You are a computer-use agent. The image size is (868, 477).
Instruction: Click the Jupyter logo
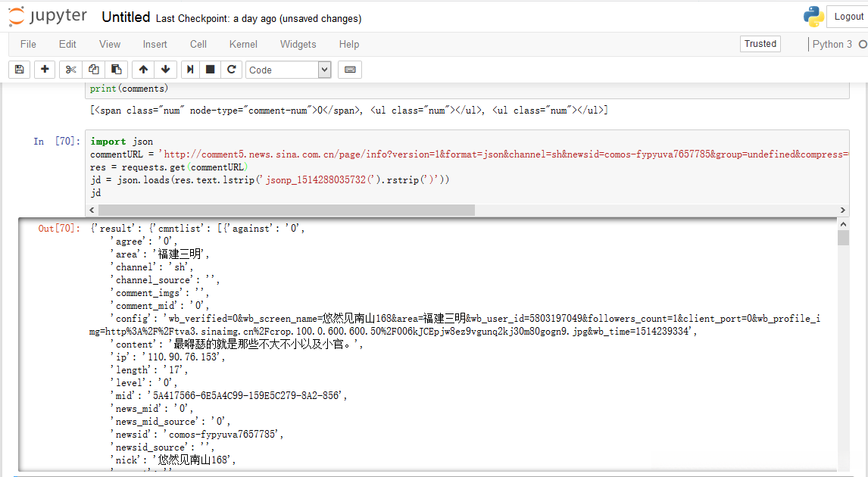coord(48,17)
